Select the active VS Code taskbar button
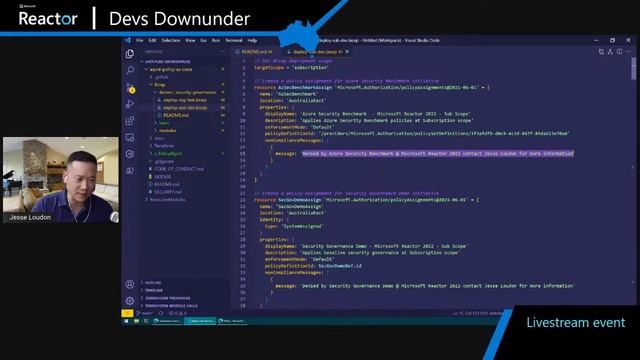The height and width of the screenshot is (360, 640). [200, 321]
